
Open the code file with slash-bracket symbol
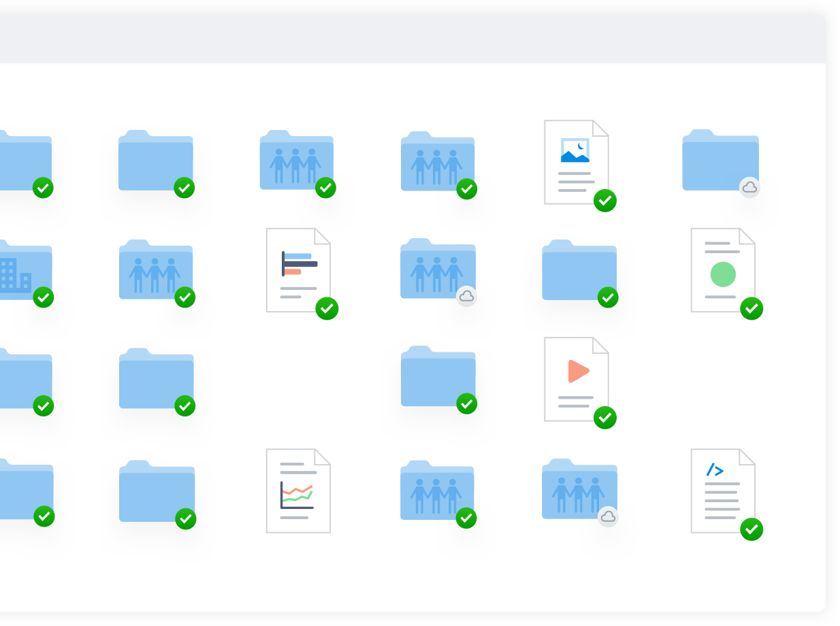[x=722, y=490]
